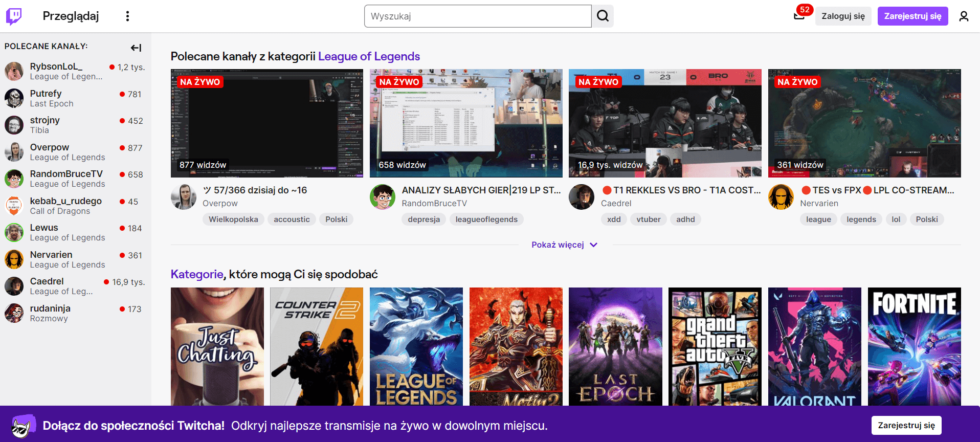Open ANALIZY SŁABYCH GIER stream title
Image resolution: width=980 pixels, height=442 pixels.
tap(481, 190)
